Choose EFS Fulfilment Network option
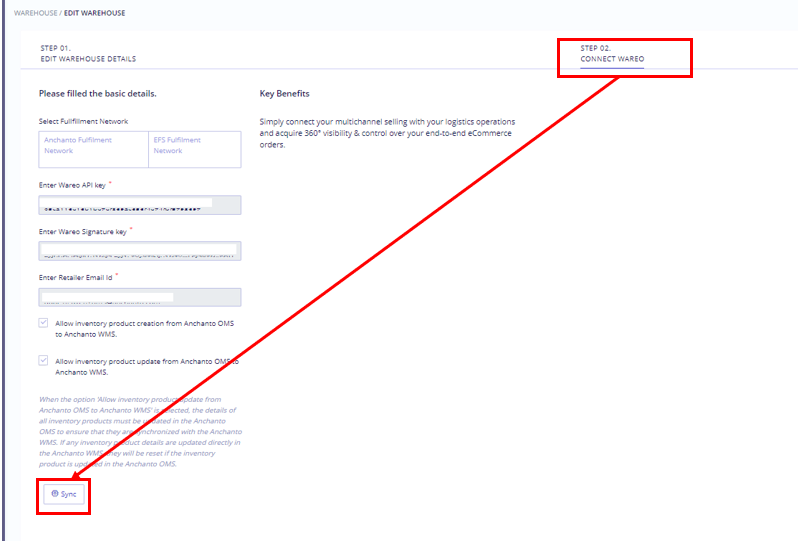Image resolution: width=798 pixels, height=541 pixels. pyautogui.click(x=195, y=149)
